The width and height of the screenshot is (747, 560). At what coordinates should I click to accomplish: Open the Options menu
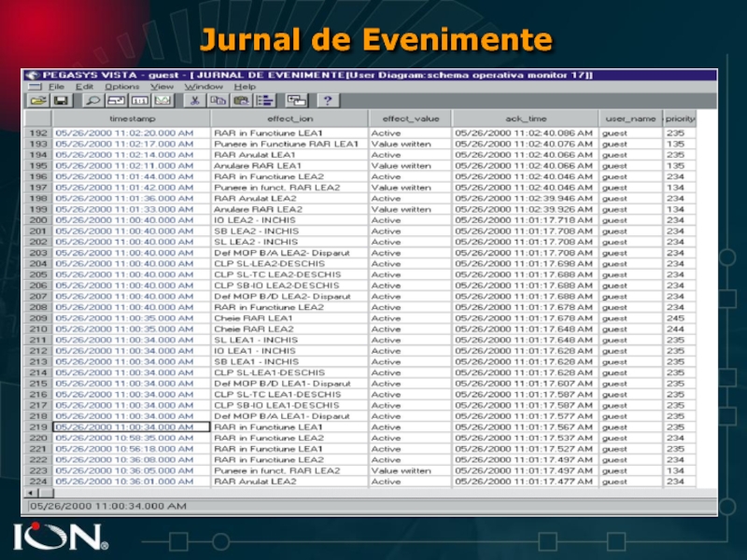point(122,87)
